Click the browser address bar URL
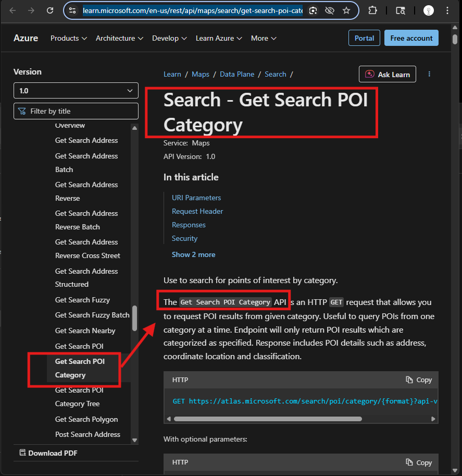 coord(192,10)
